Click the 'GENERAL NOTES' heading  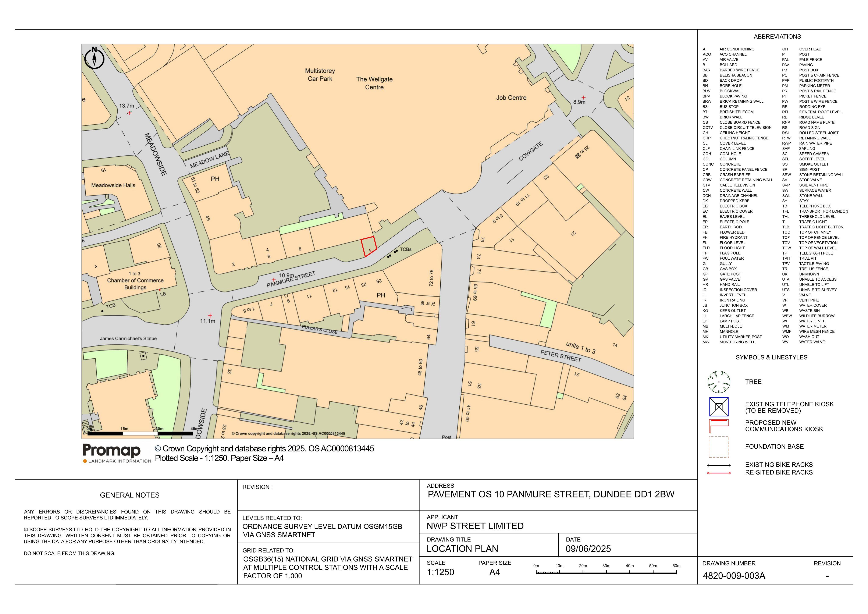pyautogui.click(x=130, y=495)
